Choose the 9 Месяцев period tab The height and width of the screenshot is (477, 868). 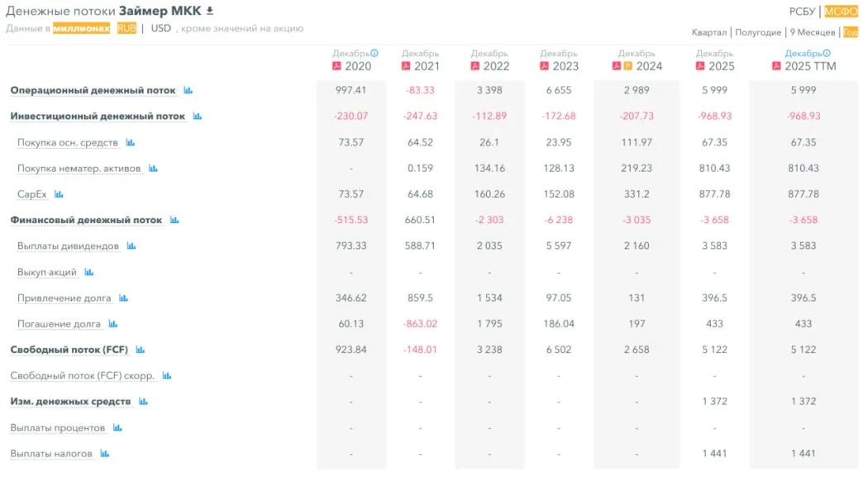(x=812, y=32)
